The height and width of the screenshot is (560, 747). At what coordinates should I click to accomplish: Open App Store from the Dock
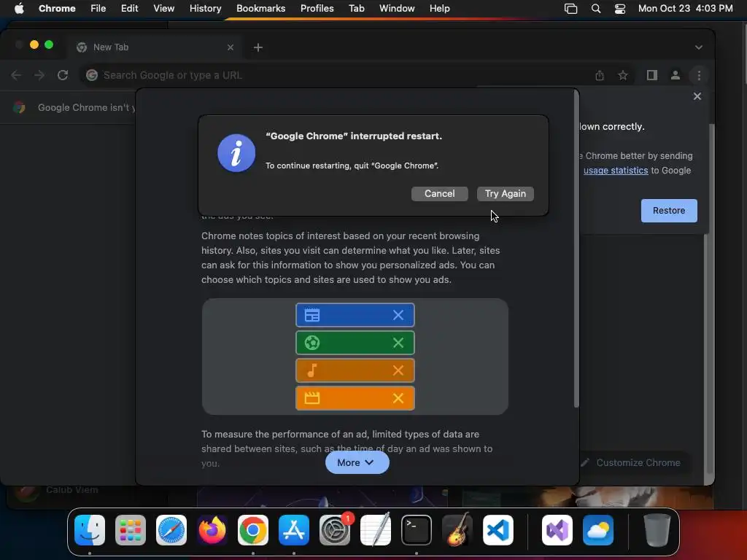click(x=294, y=530)
